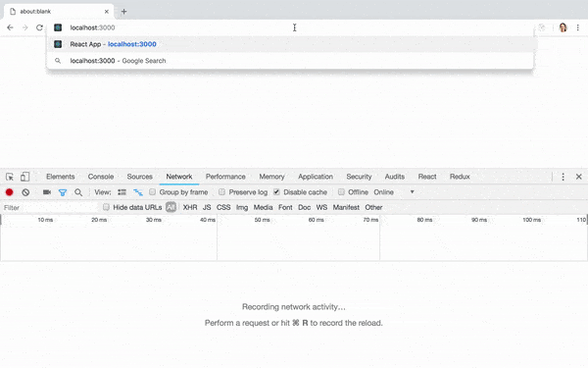Open the Memory tab
Viewport: 588px width, 368px height.
[271, 177]
